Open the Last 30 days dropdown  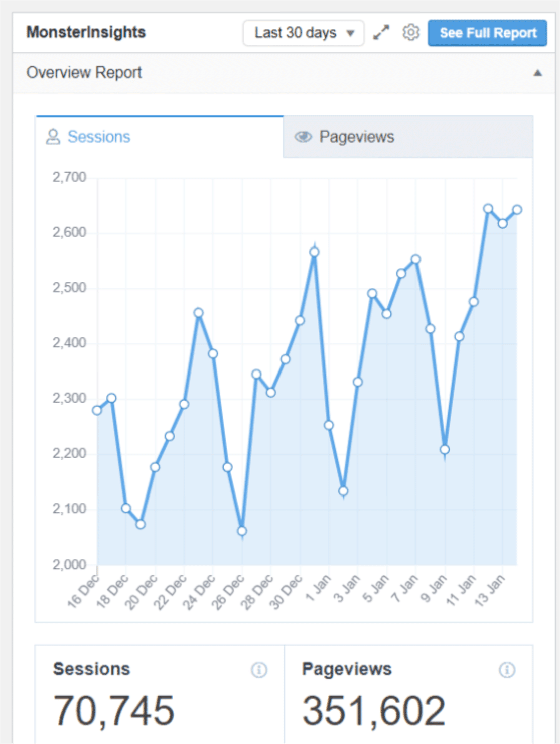(304, 33)
